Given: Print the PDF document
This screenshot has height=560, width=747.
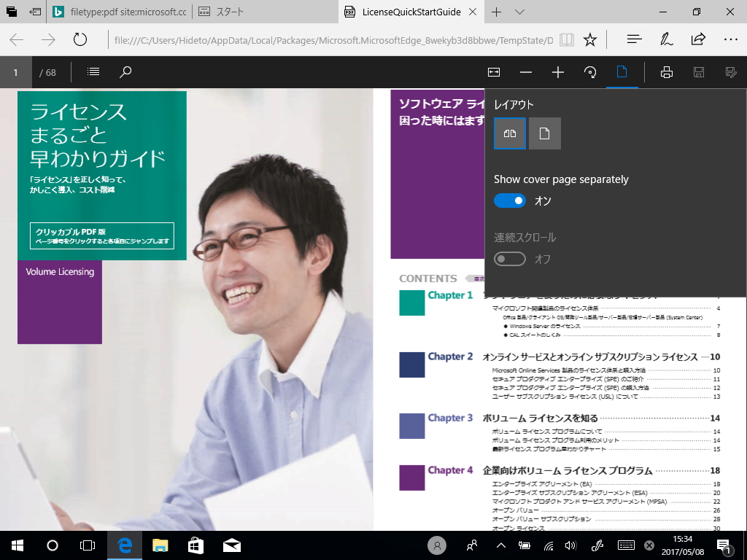Looking at the screenshot, I should (666, 72).
